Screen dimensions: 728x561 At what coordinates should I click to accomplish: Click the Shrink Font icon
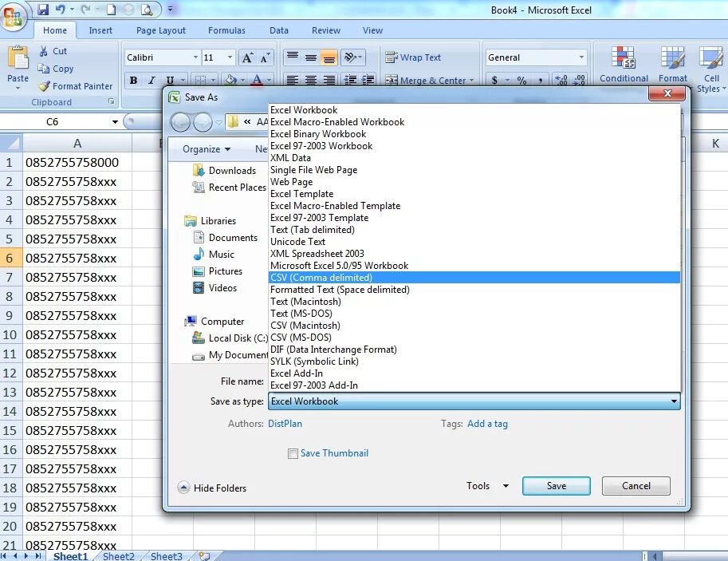pos(264,57)
